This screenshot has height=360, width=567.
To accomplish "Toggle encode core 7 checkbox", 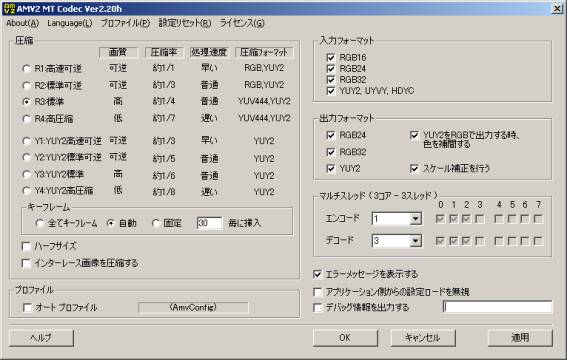I will tap(538, 219).
